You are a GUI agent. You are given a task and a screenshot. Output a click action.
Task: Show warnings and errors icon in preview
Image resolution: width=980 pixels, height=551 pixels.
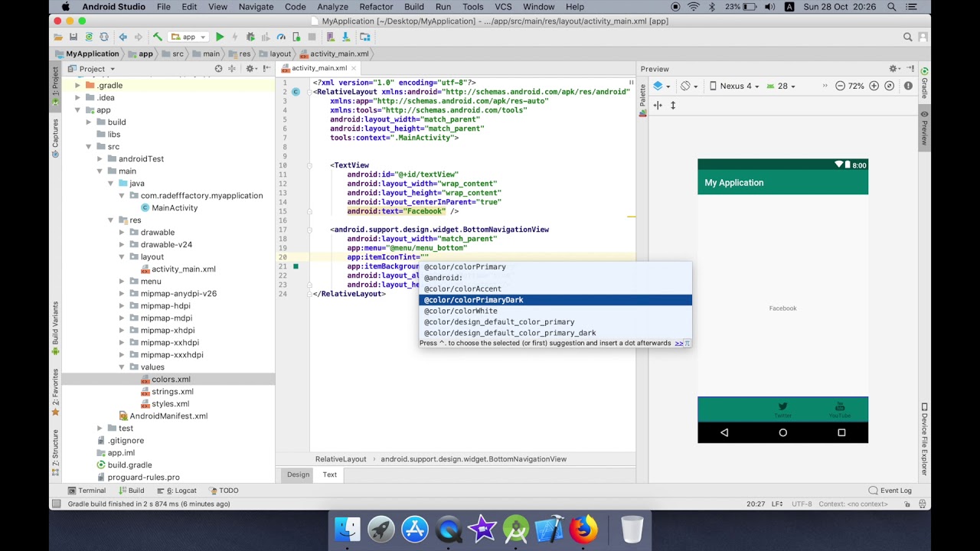(908, 86)
